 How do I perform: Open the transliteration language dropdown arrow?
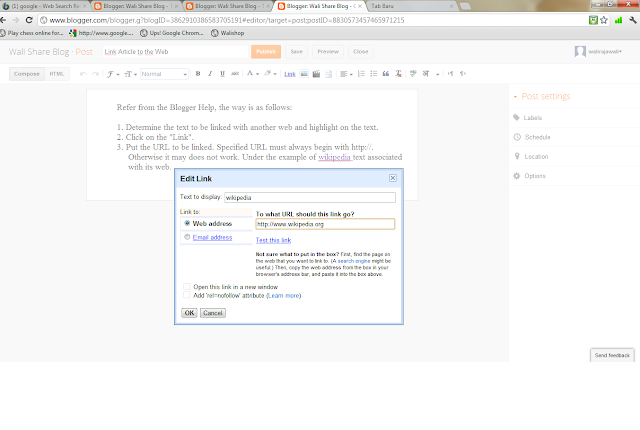tap(438, 74)
